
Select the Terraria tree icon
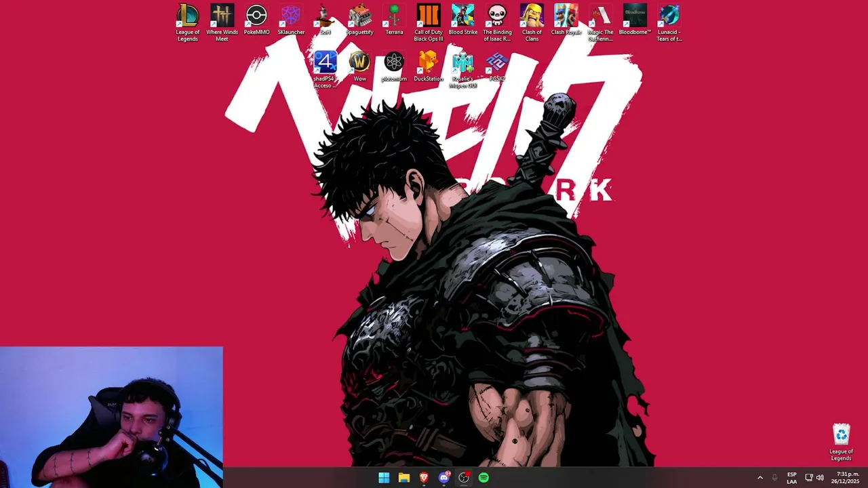(394, 20)
